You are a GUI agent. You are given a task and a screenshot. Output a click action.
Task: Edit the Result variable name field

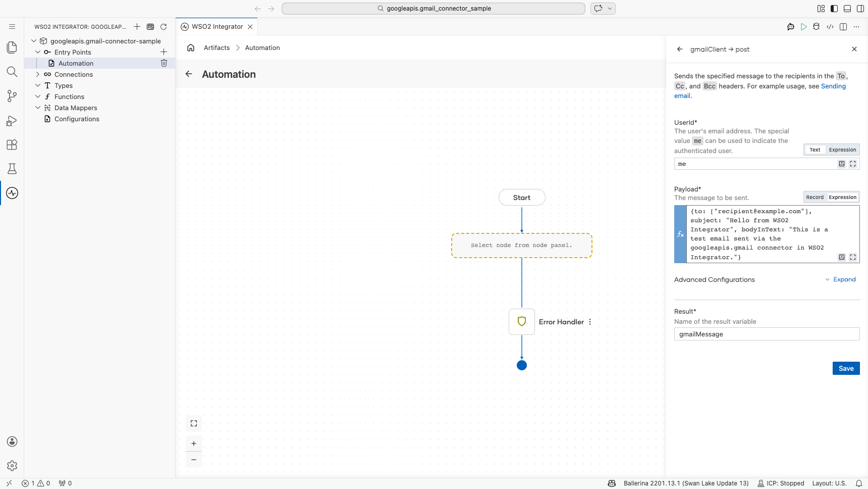[767, 334]
